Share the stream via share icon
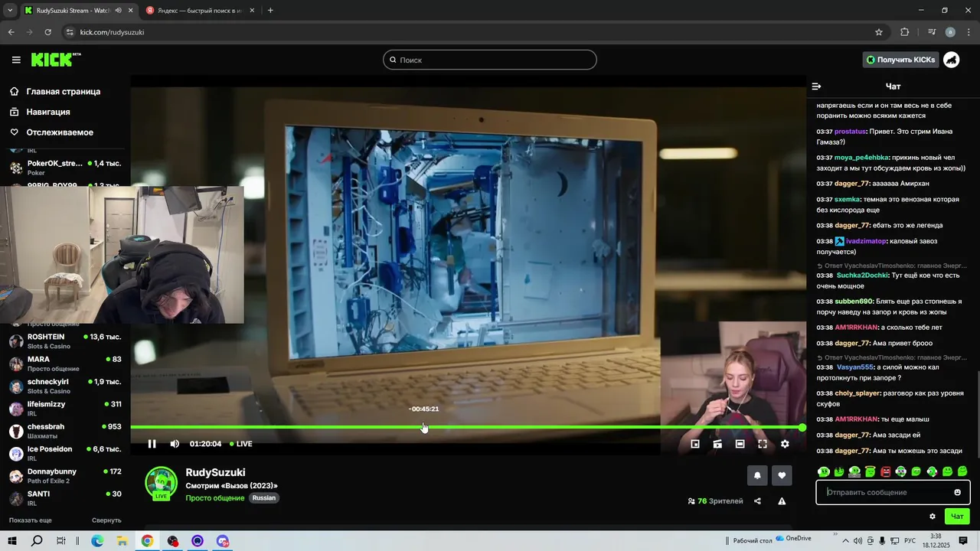Viewport: 980px width, 551px height. (757, 501)
